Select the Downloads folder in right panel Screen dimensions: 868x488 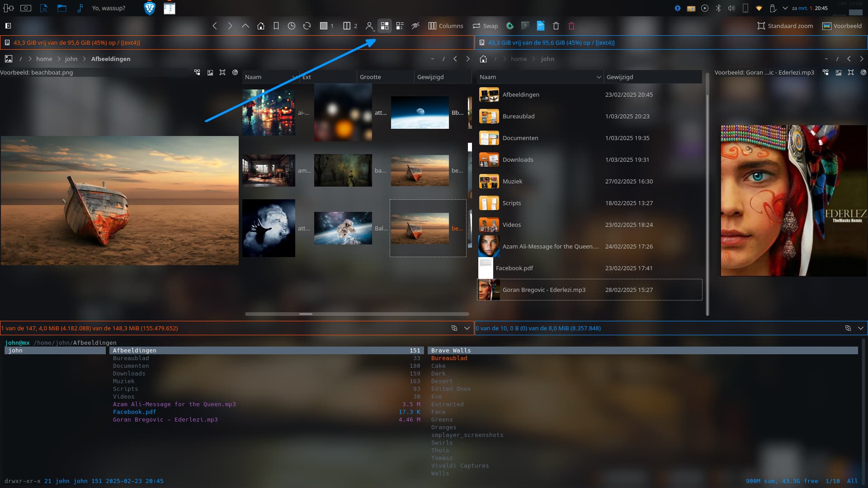tap(590, 160)
